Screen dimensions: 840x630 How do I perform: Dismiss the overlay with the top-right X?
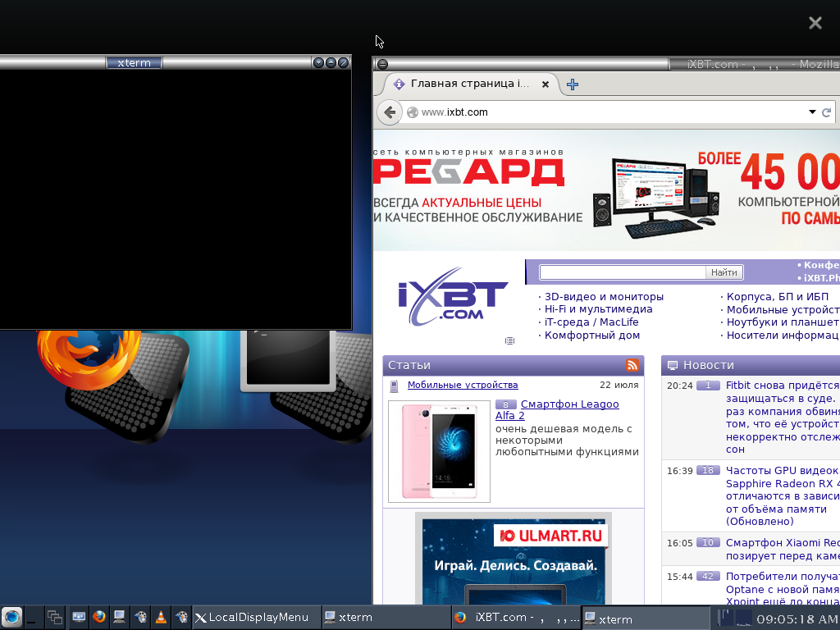(815, 22)
